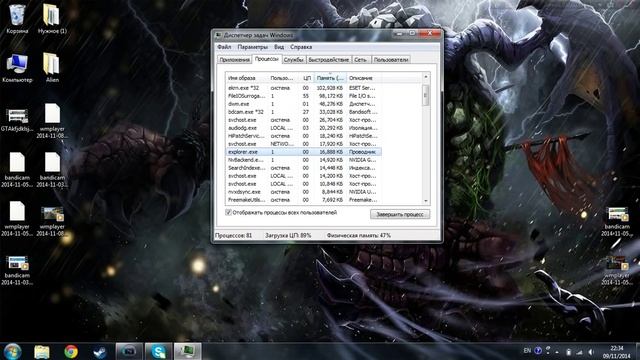
Task: Sort by the Имя образа column header
Action: pyautogui.click(x=247, y=78)
